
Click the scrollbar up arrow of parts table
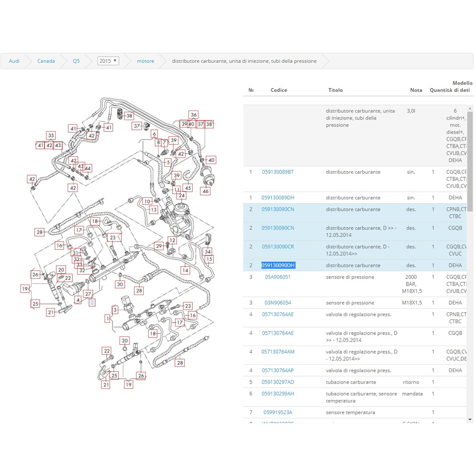point(470,109)
